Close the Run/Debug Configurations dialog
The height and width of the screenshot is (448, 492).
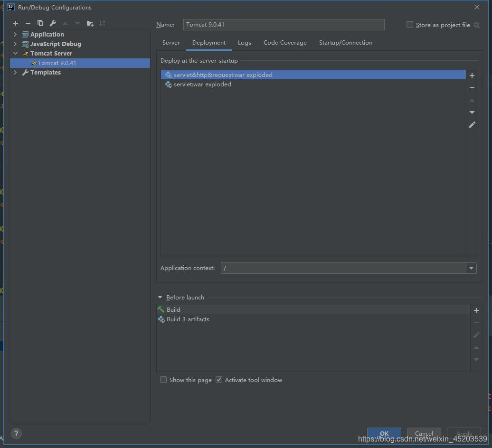pyautogui.click(x=477, y=7)
